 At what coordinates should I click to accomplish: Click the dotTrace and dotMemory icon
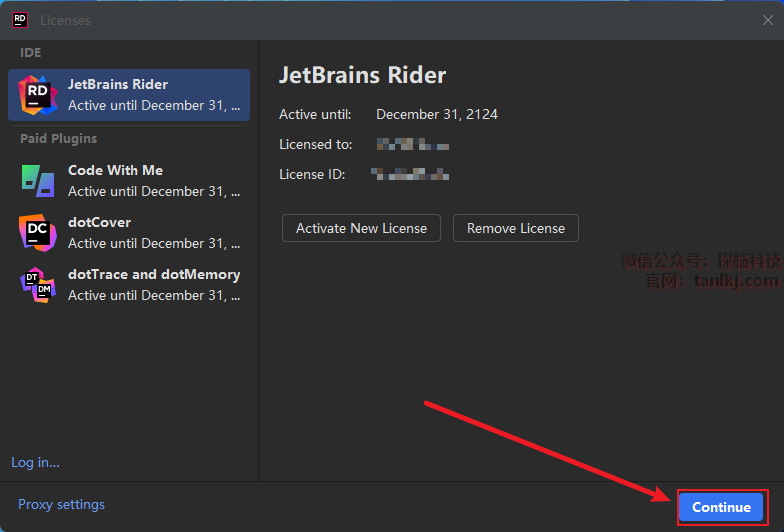[x=38, y=284]
